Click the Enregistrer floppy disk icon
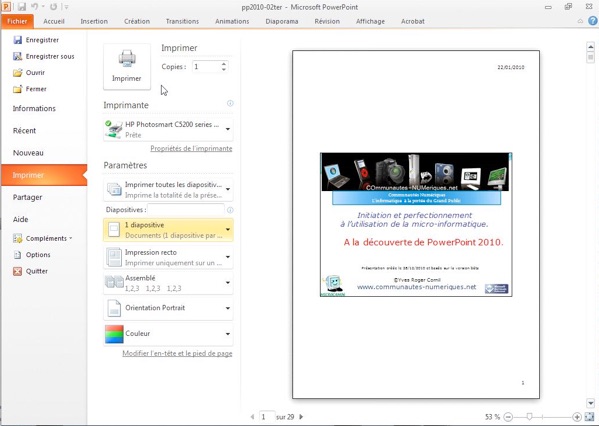The height and width of the screenshot is (426, 599). coord(18,40)
